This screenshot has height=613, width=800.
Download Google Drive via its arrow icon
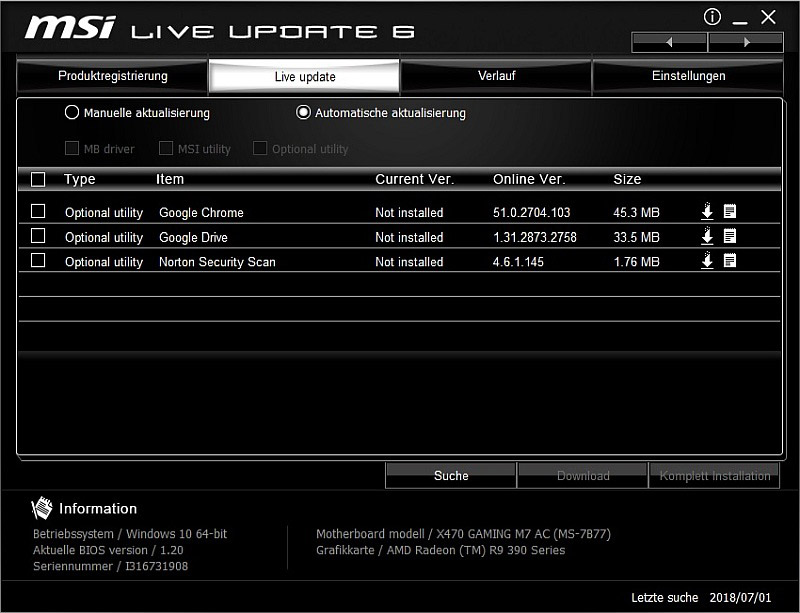point(707,236)
